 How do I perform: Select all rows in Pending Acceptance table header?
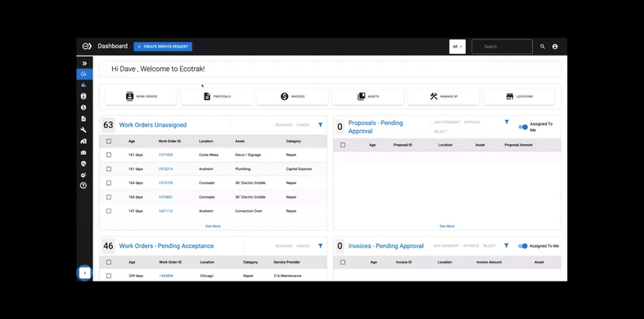point(109,262)
